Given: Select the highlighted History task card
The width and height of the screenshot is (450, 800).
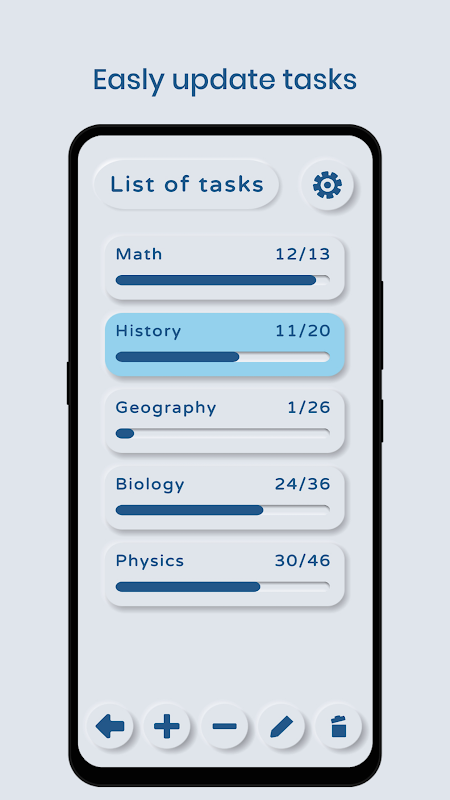Looking at the screenshot, I should coord(224,344).
